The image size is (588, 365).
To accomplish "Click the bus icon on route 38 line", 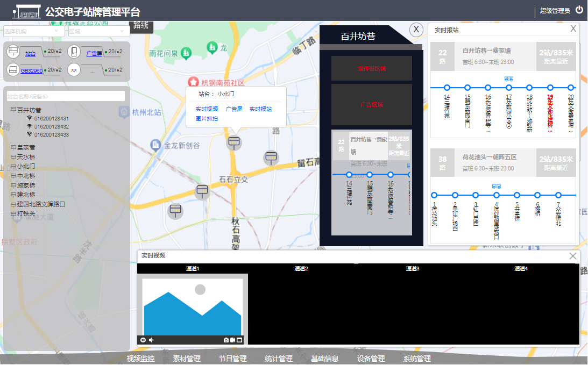I will [496, 186].
